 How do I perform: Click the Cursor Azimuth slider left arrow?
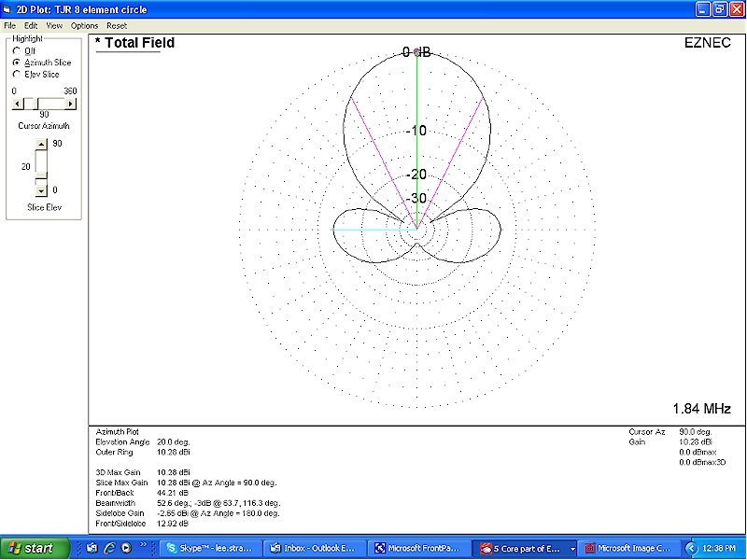coord(17,103)
